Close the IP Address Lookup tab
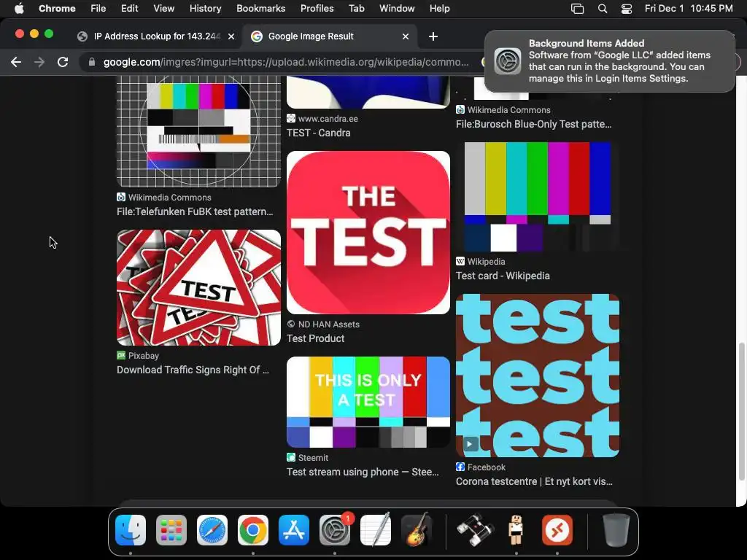 [x=231, y=36]
